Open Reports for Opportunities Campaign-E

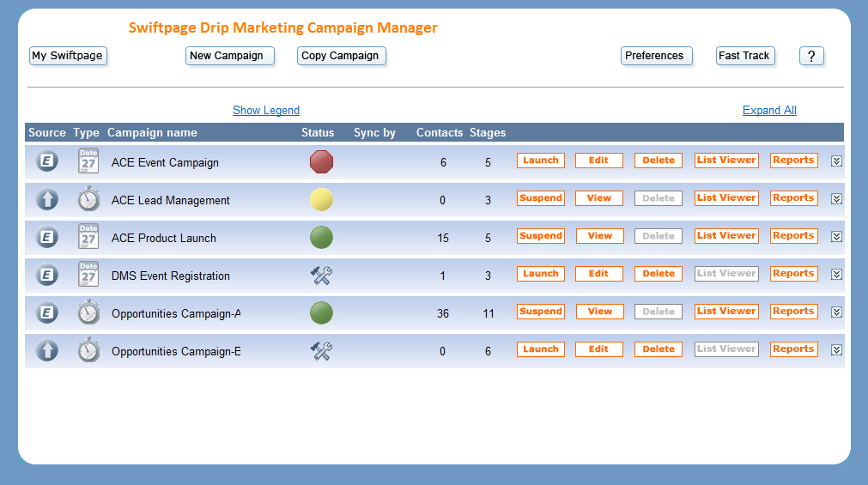794,349
